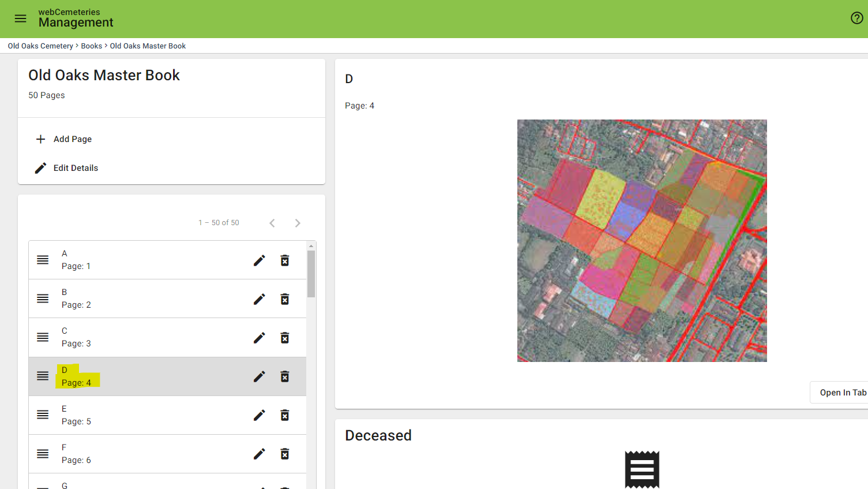Grab the reorder handle for page C

click(43, 337)
